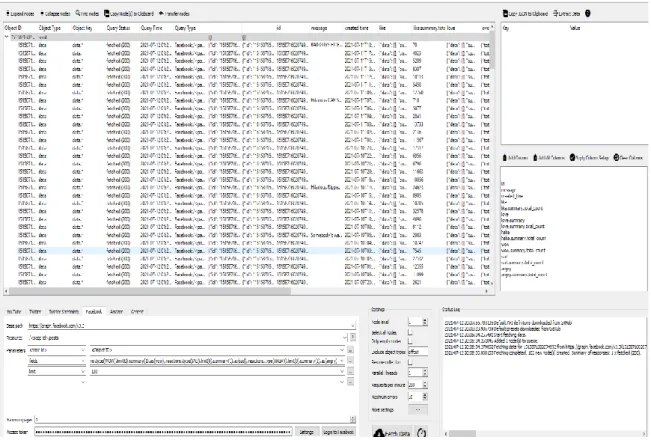Toggle the Only empty nodes checkbox
This screenshot has height=440, width=651.
click(x=410, y=341)
